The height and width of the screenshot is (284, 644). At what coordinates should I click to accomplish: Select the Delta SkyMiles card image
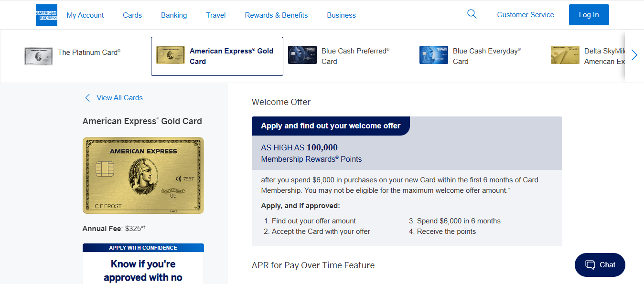tap(565, 55)
